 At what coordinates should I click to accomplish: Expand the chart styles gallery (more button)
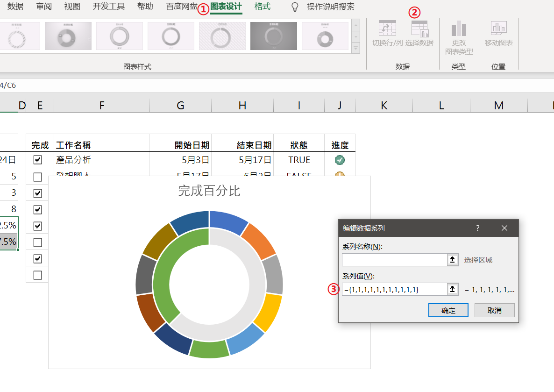tap(356, 48)
